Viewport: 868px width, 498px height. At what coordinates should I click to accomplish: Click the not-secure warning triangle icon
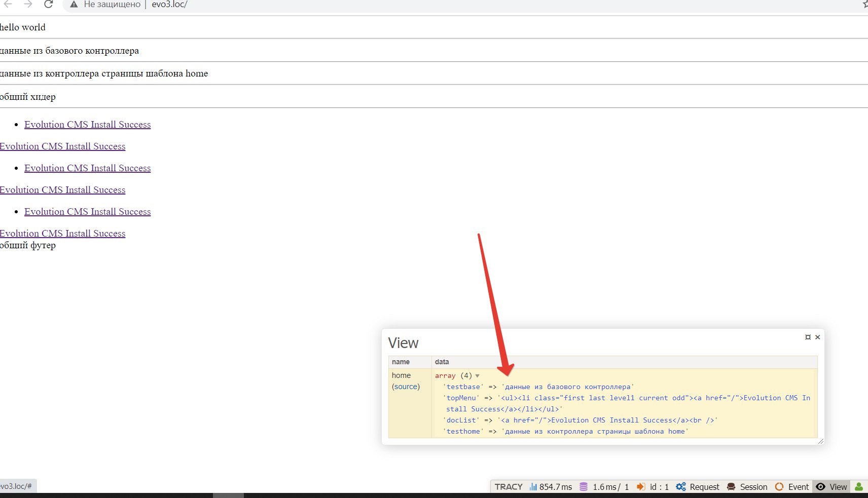pyautogui.click(x=74, y=5)
